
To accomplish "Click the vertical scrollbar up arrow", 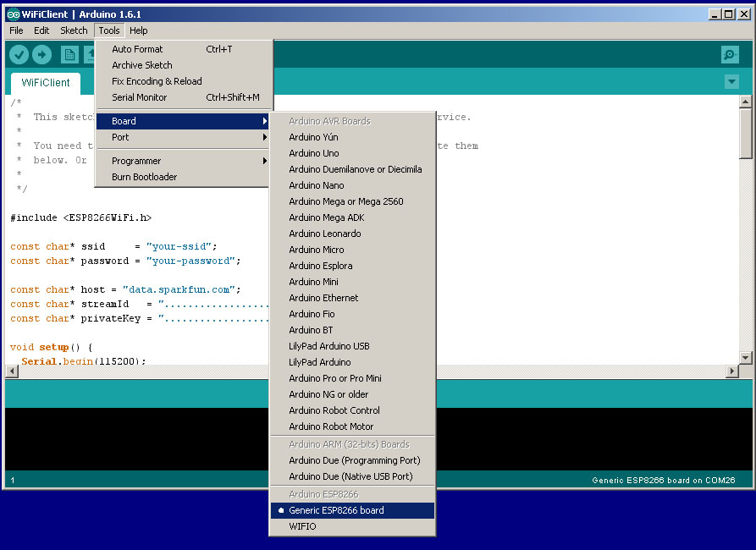I will 745,102.
